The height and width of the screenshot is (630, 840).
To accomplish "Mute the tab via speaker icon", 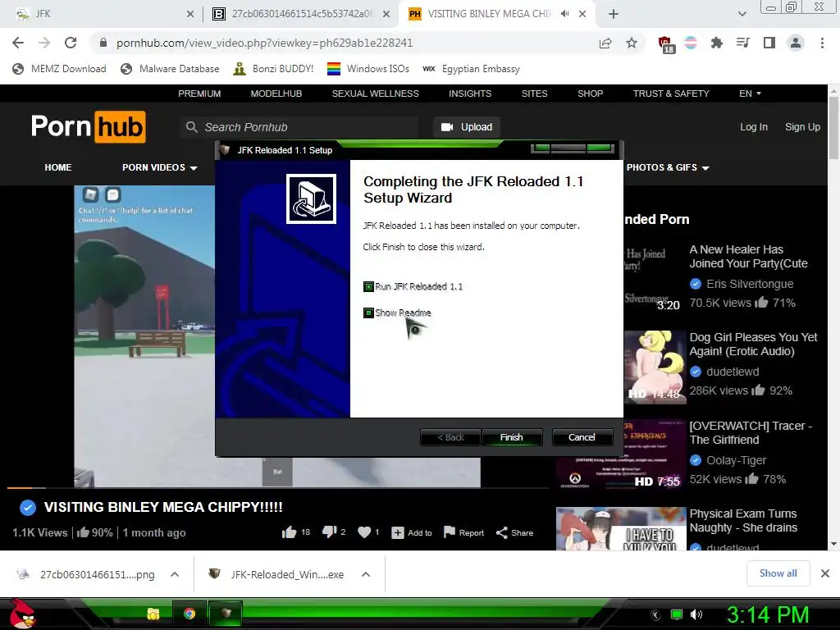I will (x=564, y=13).
